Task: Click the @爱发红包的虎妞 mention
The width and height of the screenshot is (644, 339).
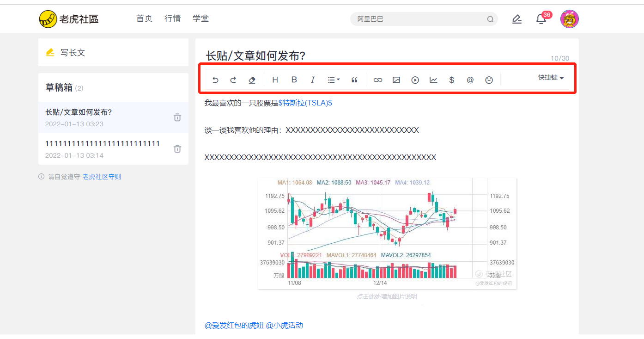Action: [x=234, y=325]
